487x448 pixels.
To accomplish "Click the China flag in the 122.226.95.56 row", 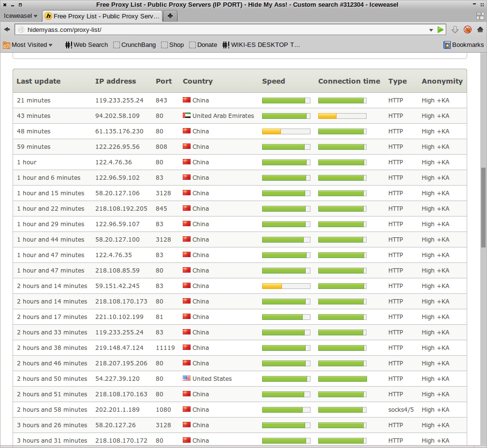I will [187, 146].
